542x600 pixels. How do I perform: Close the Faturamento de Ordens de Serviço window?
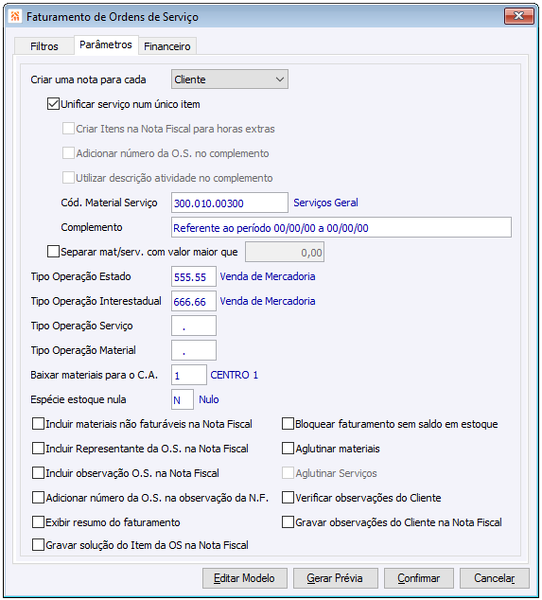(x=519, y=16)
